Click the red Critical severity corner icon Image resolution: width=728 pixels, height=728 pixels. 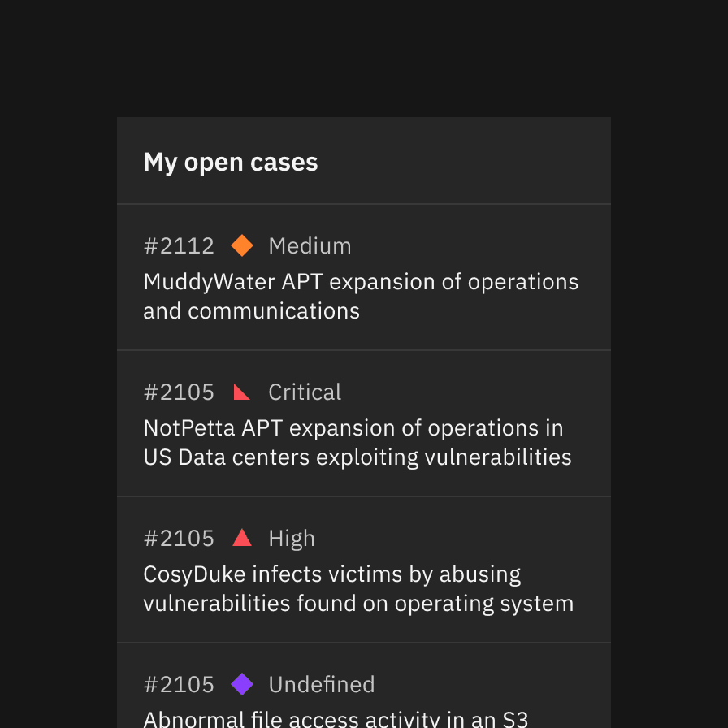click(242, 392)
